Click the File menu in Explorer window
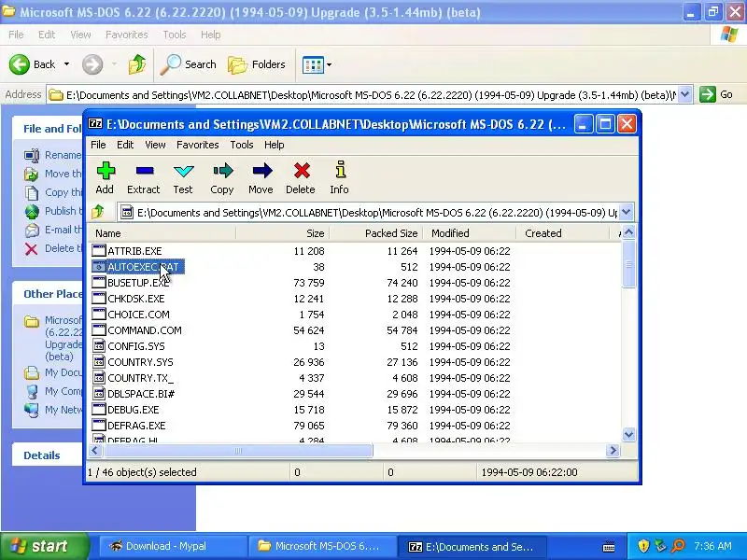Screen dimensions: 747x560 [x=16, y=35]
